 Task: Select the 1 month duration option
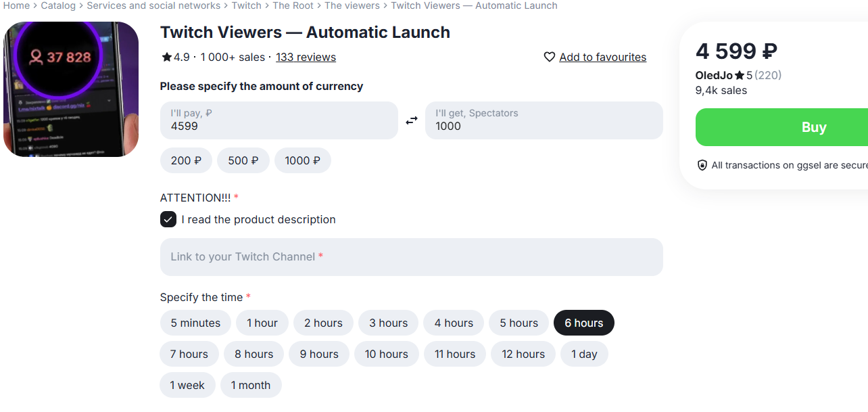pos(251,385)
